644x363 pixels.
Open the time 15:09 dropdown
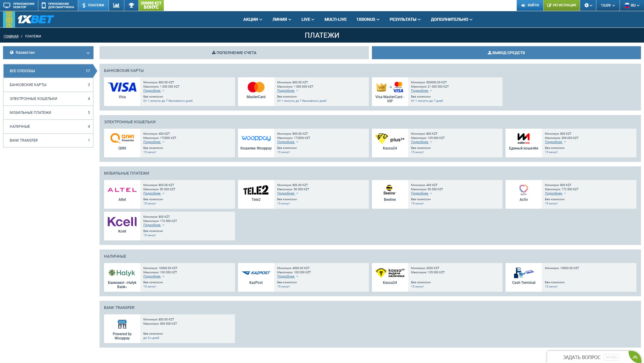pyautogui.click(x=608, y=5)
